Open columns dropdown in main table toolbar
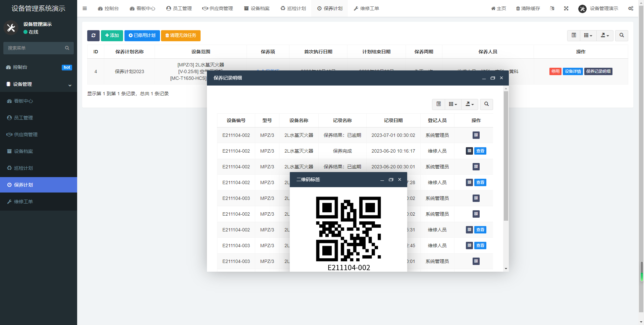Screen dimensions: 644x325 point(588,36)
